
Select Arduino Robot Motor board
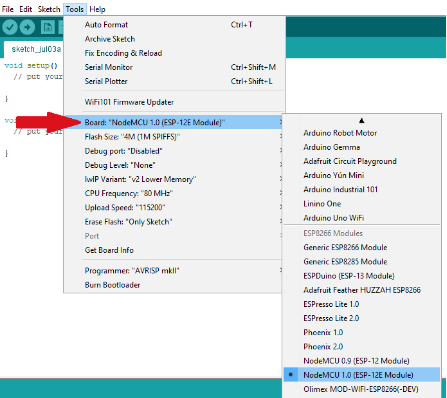362,133
